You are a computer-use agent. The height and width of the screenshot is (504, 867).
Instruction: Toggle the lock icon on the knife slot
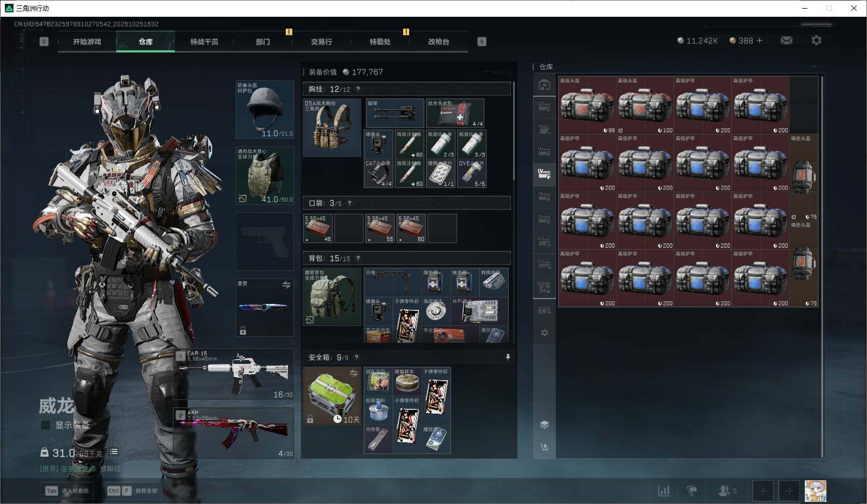(243, 330)
